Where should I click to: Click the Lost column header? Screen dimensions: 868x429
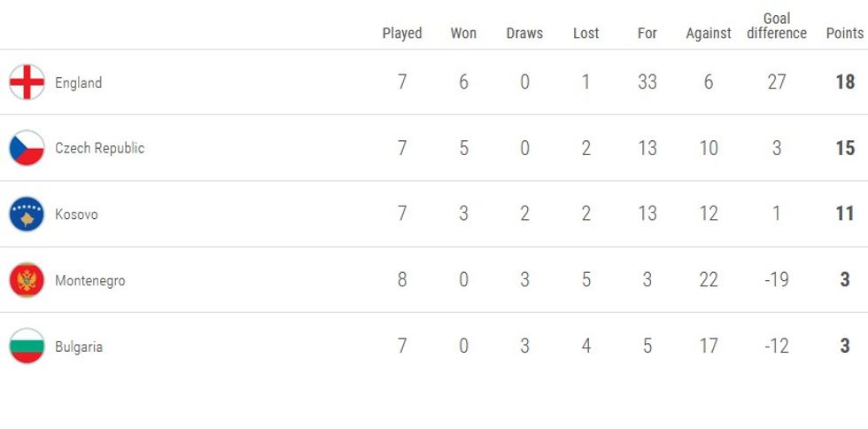click(586, 33)
